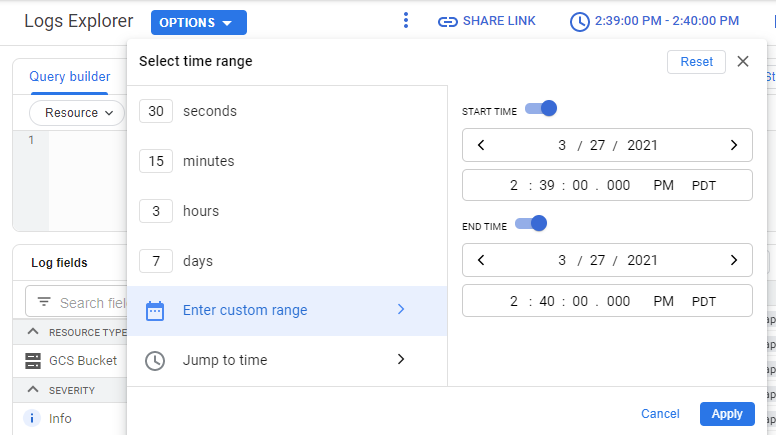Go to previous start date with left arrow

[x=481, y=145]
